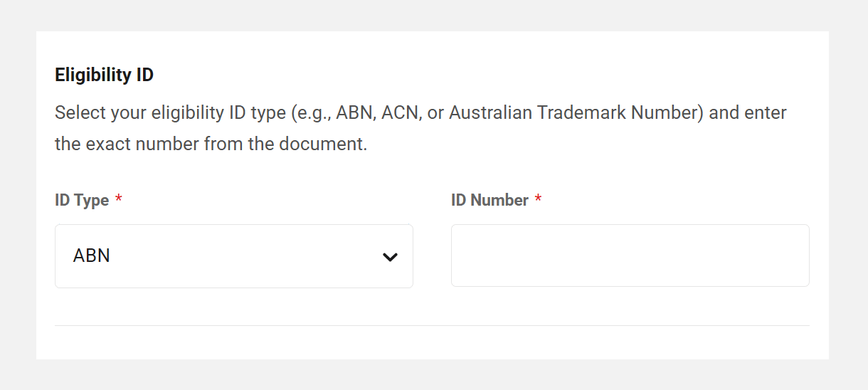Click the "ID Number" field label
This screenshot has width=868, height=390.
(x=489, y=201)
